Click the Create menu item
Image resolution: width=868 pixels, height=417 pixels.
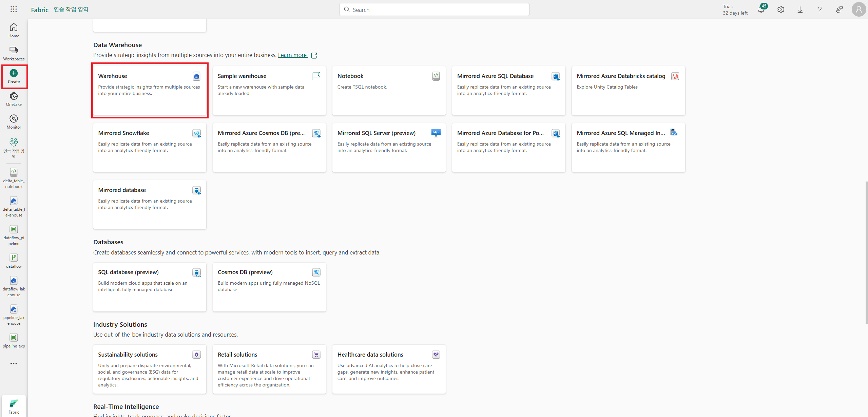coord(14,76)
